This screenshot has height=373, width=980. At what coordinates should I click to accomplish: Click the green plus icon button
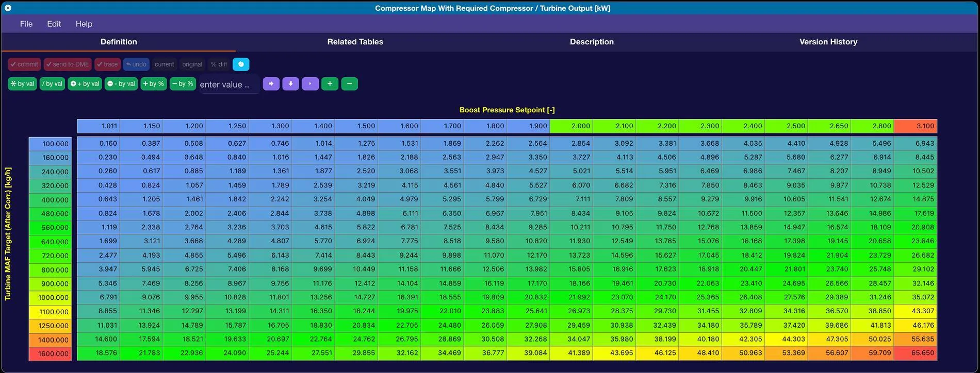click(330, 84)
